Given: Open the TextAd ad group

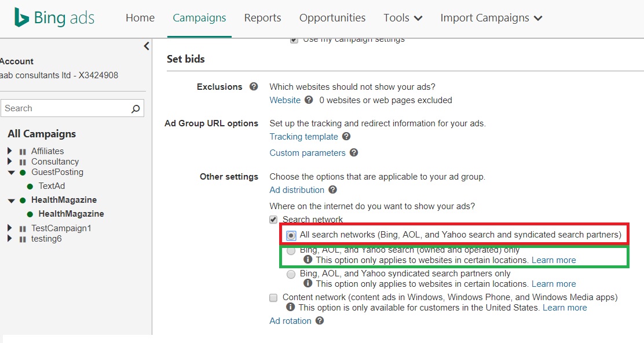Looking at the screenshot, I should coord(52,185).
